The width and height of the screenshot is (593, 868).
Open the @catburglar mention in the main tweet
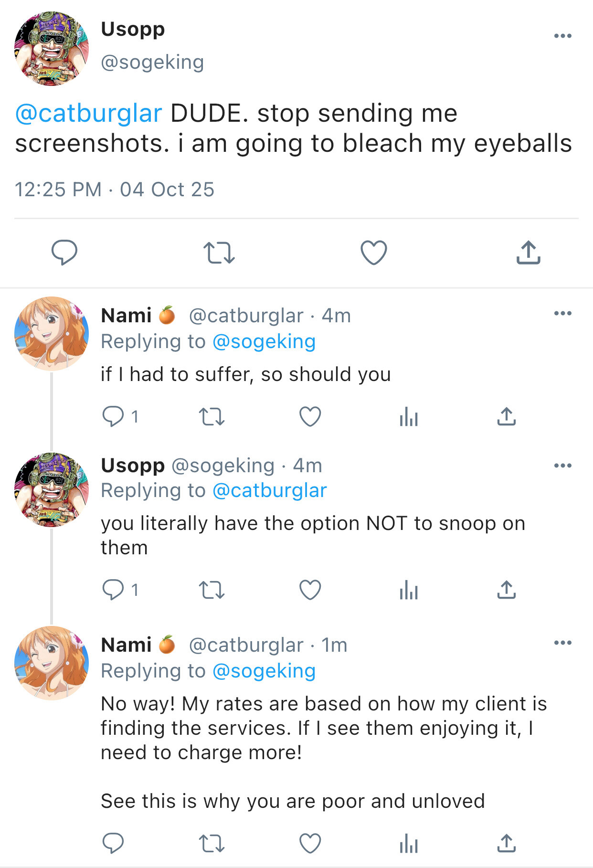89,114
